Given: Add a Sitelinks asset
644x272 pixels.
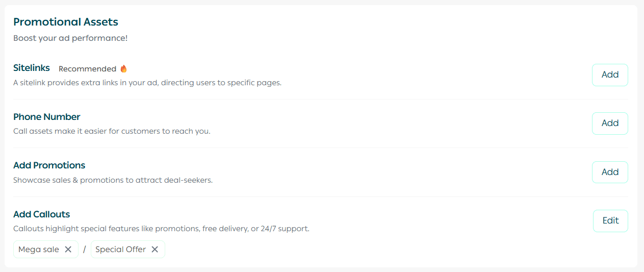Looking at the screenshot, I should click(x=610, y=75).
